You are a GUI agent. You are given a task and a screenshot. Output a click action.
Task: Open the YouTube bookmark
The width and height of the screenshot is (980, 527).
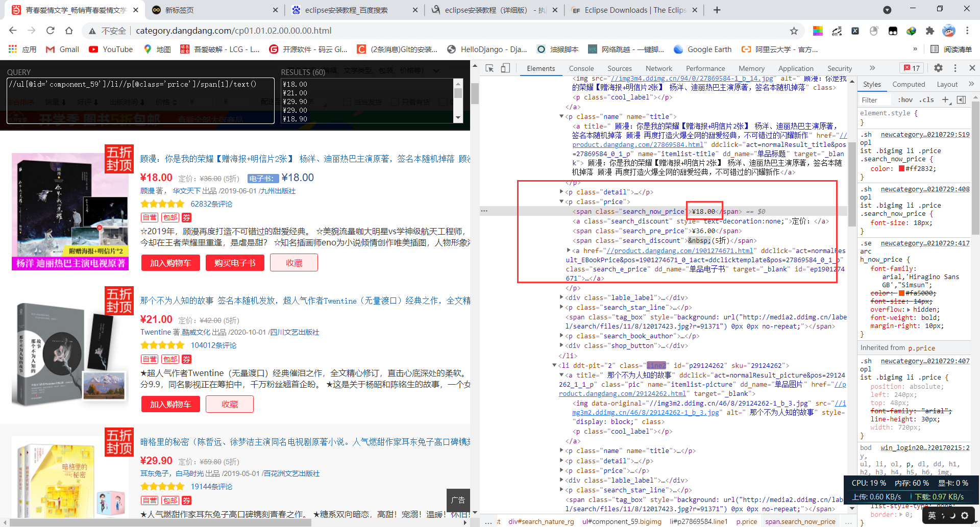pos(111,49)
